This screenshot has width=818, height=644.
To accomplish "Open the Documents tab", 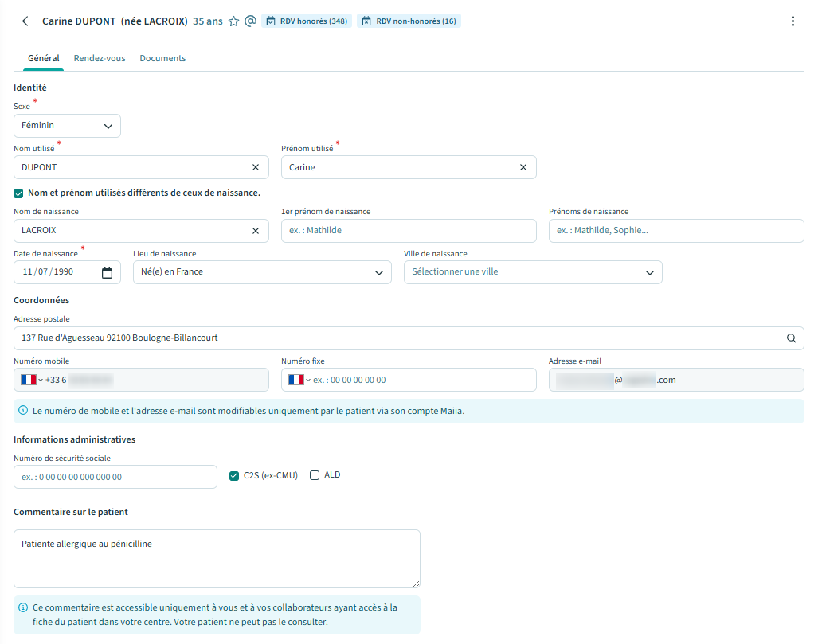I will pos(162,58).
